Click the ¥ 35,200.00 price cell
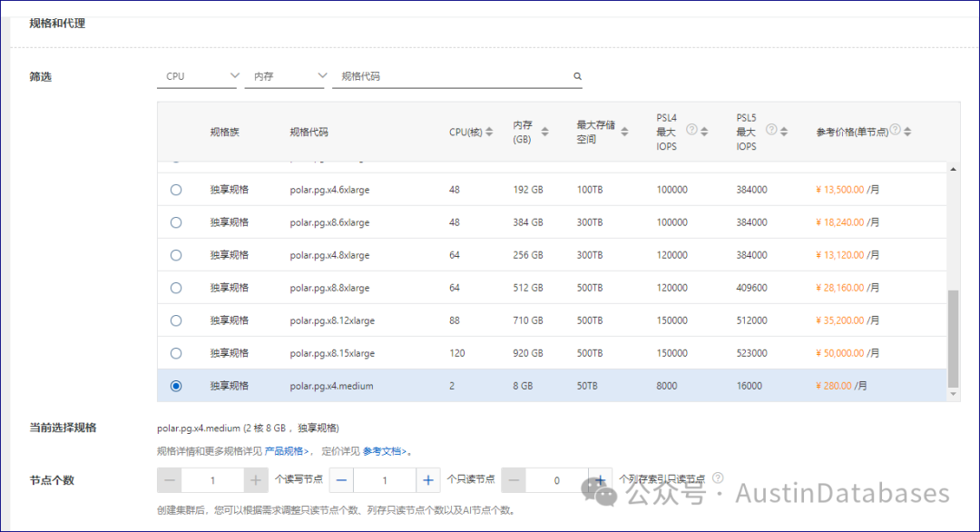980x532 pixels. point(848,320)
